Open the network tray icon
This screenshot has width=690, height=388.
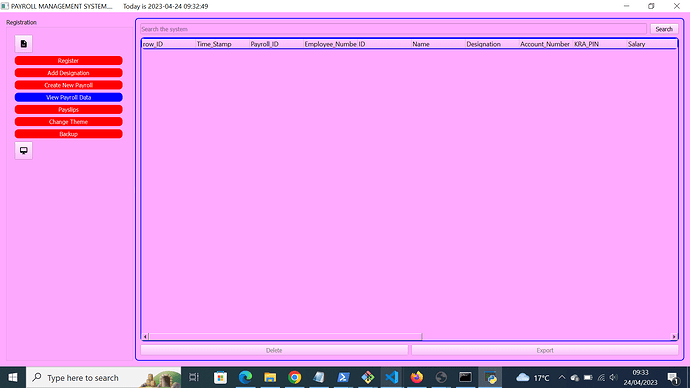pos(601,377)
